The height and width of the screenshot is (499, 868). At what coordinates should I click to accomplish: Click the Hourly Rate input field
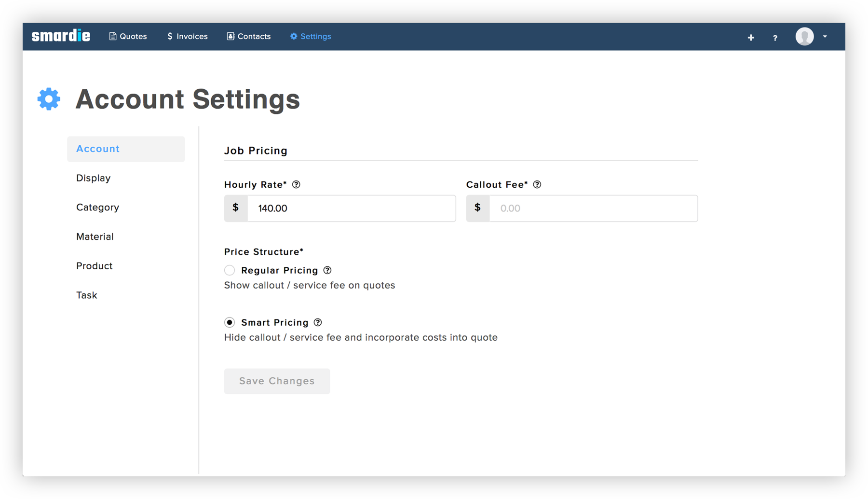[351, 208]
